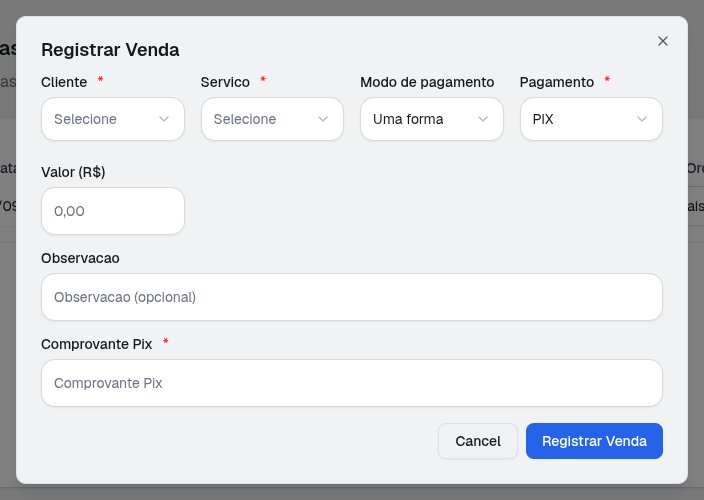Open the Cliente dropdown
The height and width of the screenshot is (500, 704).
[113, 119]
